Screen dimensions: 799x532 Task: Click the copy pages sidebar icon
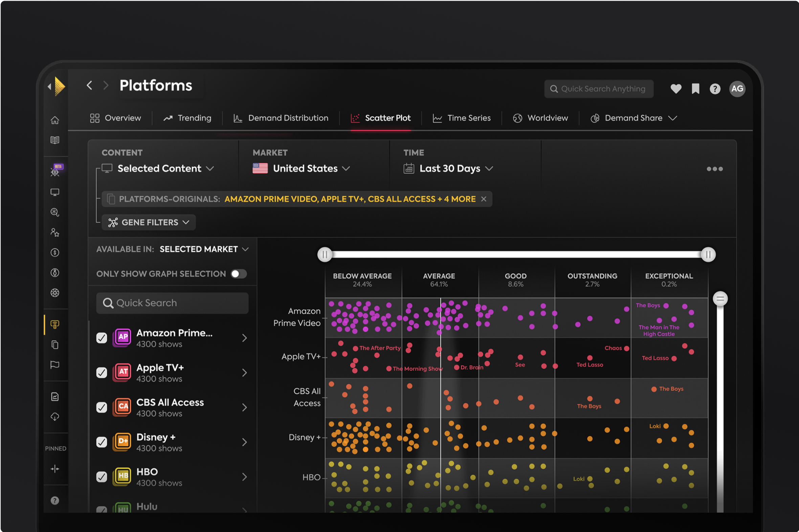coord(55,345)
